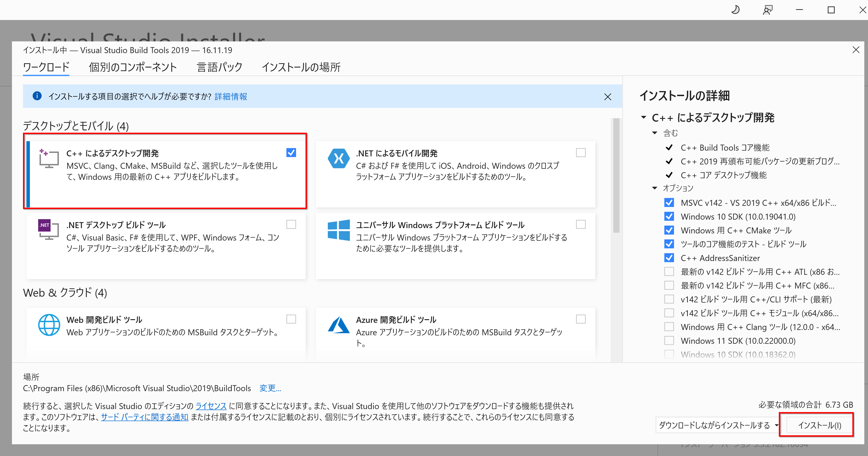
Task: Toggle the dark theme moon icon
Action: 735,10
